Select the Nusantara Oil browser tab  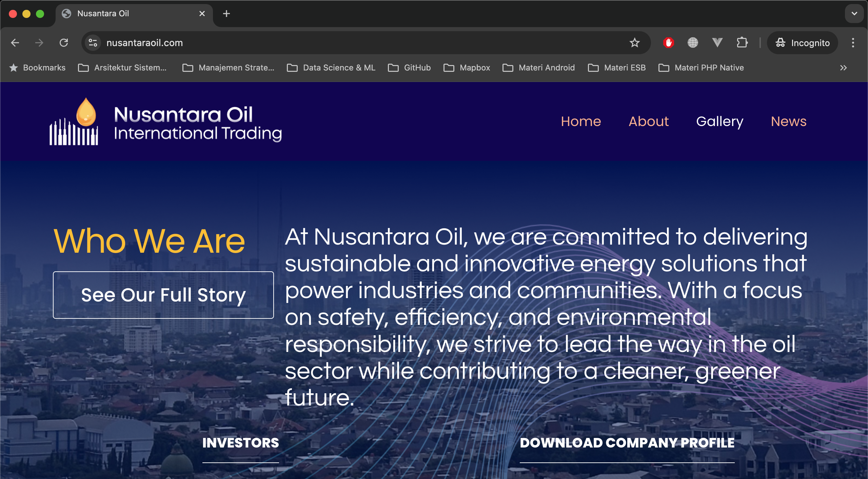coord(134,14)
